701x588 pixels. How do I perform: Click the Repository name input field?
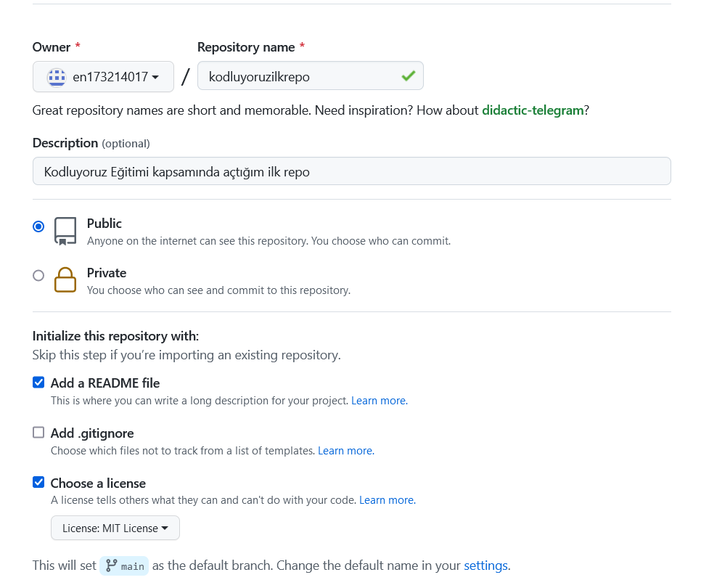click(x=311, y=75)
